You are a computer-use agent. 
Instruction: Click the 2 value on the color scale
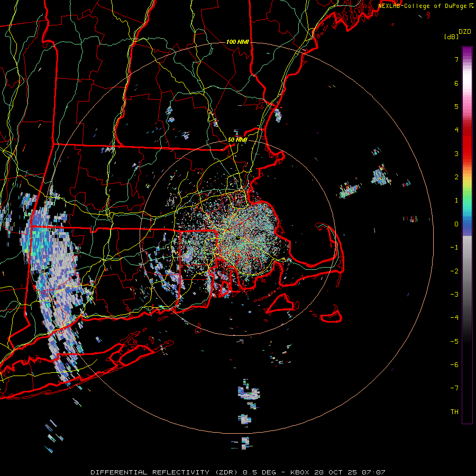coord(456,177)
